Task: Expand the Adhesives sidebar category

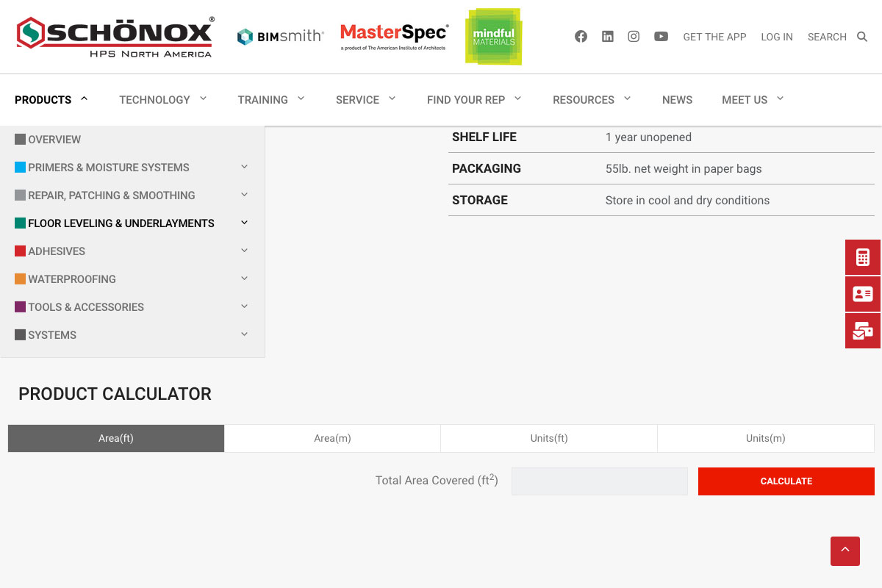Action: (x=244, y=251)
